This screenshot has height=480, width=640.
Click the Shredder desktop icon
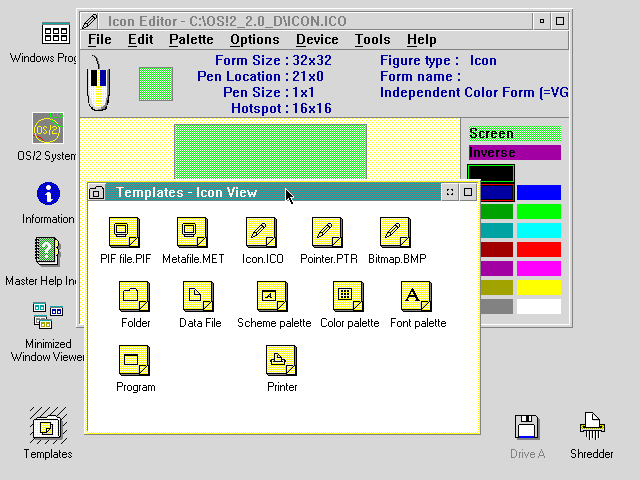(592, 426)
